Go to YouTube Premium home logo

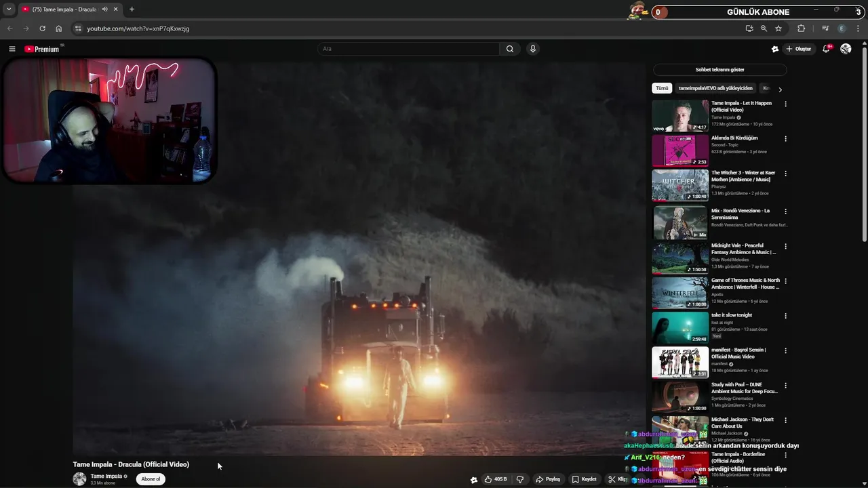click(x=42, y=49)
